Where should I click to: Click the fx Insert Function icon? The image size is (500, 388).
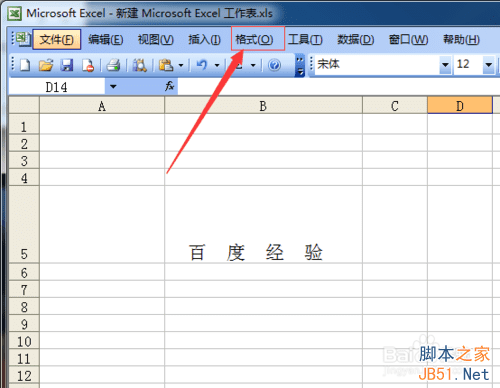click(169, 86)
